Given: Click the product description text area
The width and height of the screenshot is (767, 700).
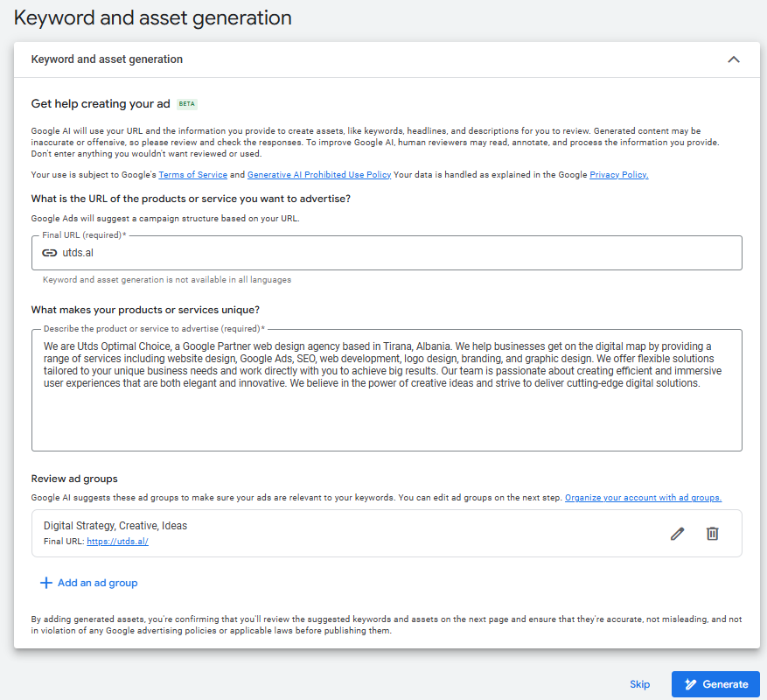Looking at the screenshot, I should point(387,390).
